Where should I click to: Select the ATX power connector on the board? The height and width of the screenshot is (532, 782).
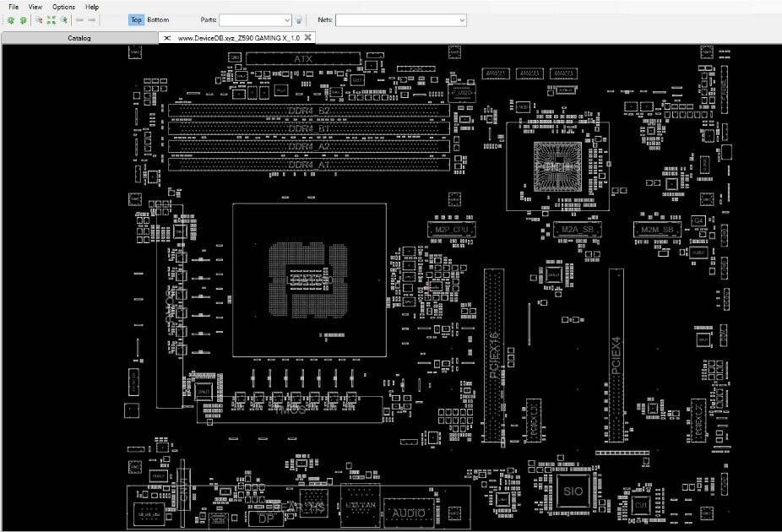coord(302,59)
